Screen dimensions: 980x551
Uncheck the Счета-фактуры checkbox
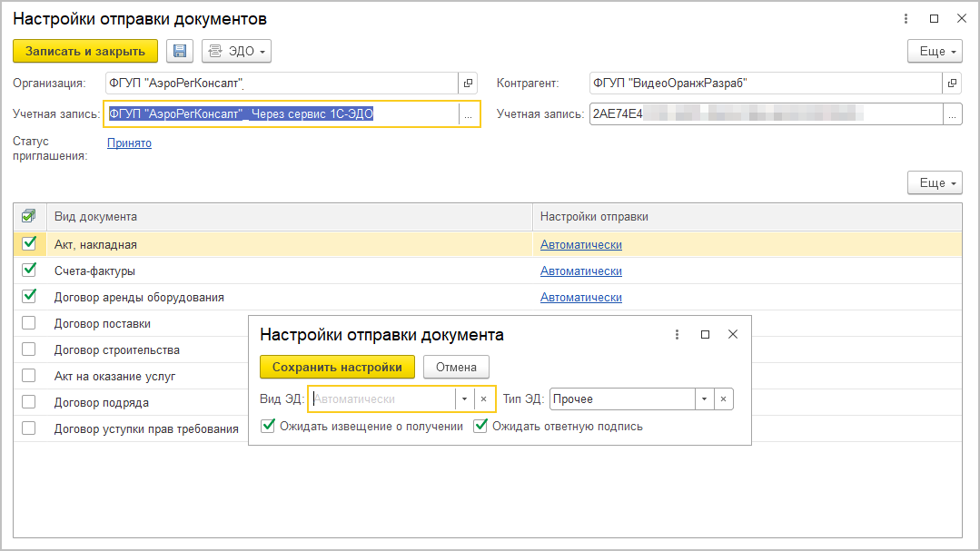coord(29,270)
